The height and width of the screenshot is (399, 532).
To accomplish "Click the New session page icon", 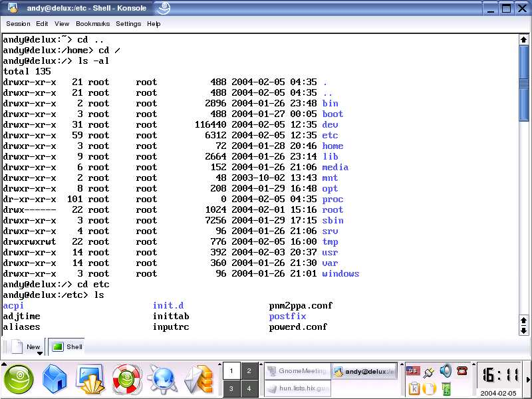I will (17, 346).
